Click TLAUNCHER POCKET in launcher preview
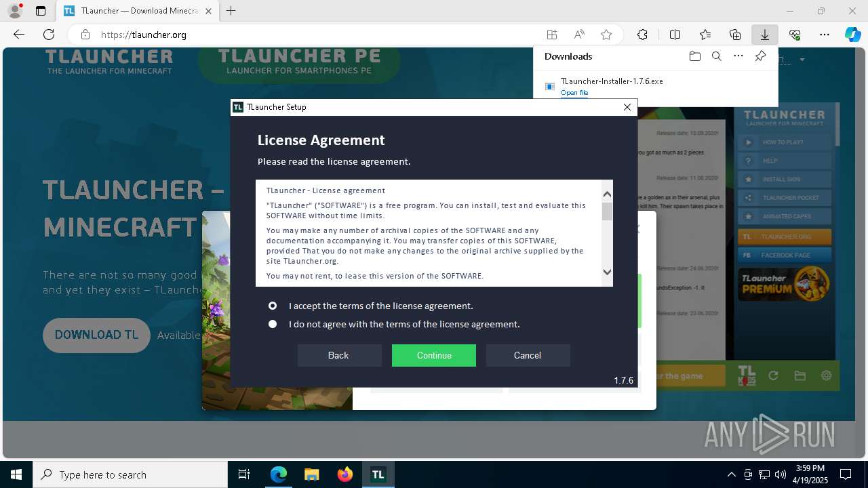The width and height of the screenshot is (868, 488). (x=785, y=198)
